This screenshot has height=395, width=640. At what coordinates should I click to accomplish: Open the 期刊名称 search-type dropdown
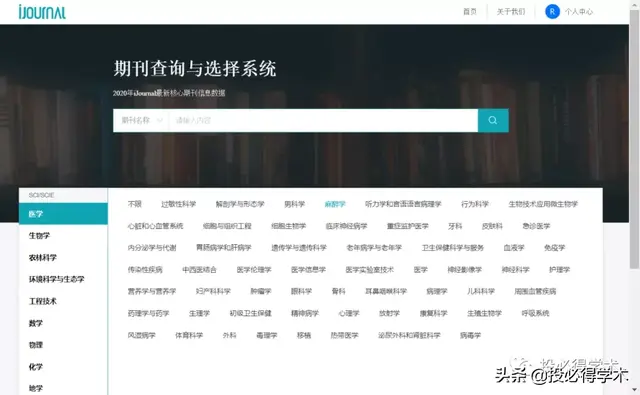tap(142, 120)
